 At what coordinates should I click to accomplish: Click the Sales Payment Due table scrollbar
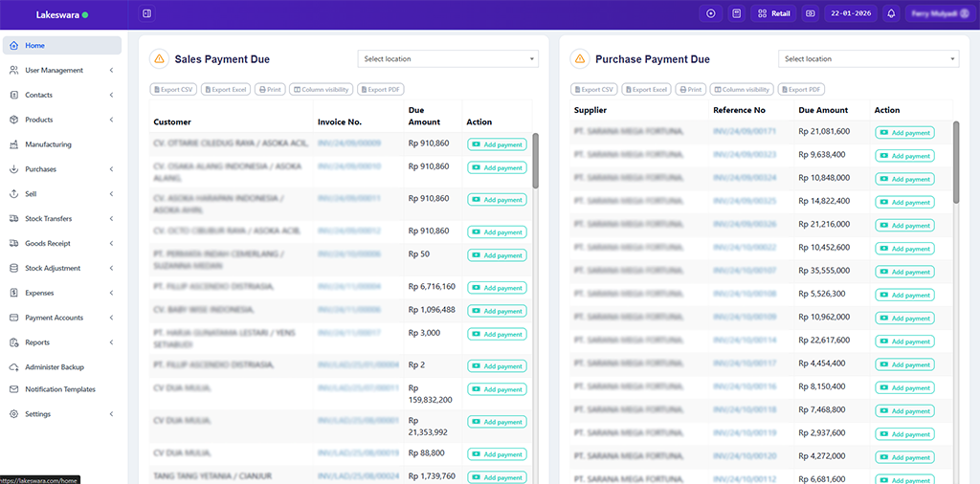[535, 161]
